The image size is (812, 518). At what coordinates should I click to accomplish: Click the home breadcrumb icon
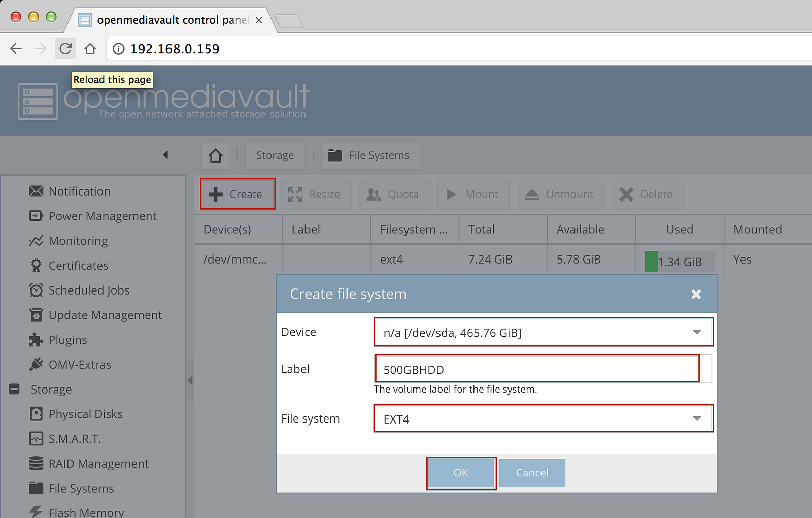[216, 155]
